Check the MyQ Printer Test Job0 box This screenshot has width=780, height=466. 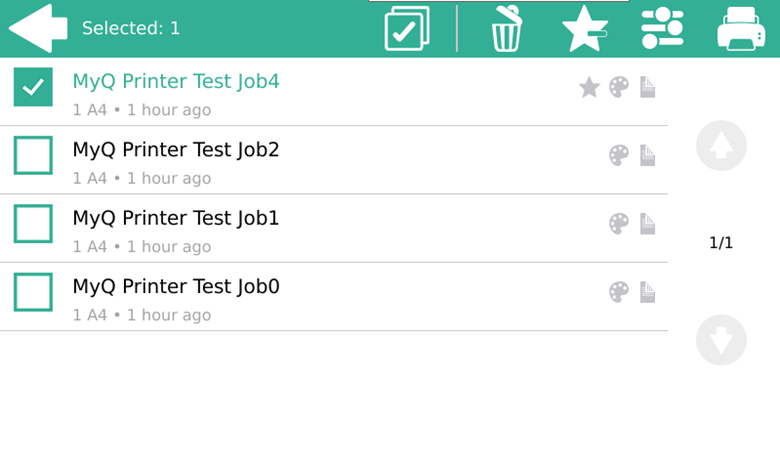(x=33, y=292)
